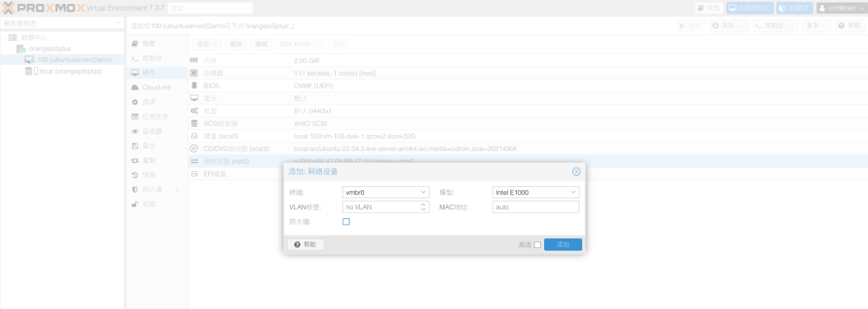Click the orangepi5plus node server icon
Screen dimensions: 868x309
pyautogui.click(x=21, y=49)
